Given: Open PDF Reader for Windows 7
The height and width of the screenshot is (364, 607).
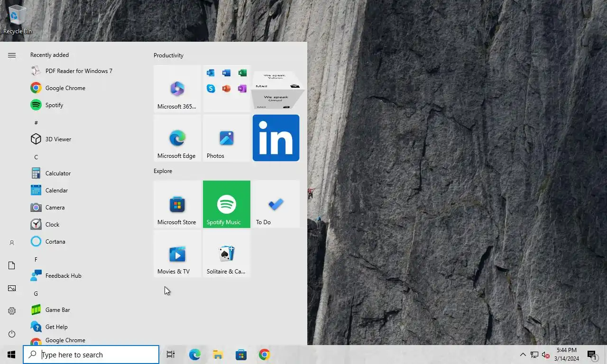Looking at the screenshot, I should [85, 71].
